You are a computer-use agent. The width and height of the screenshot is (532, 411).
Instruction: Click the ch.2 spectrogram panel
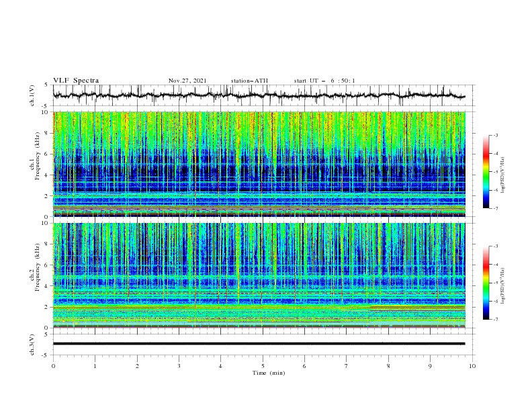tap(259, 275)
